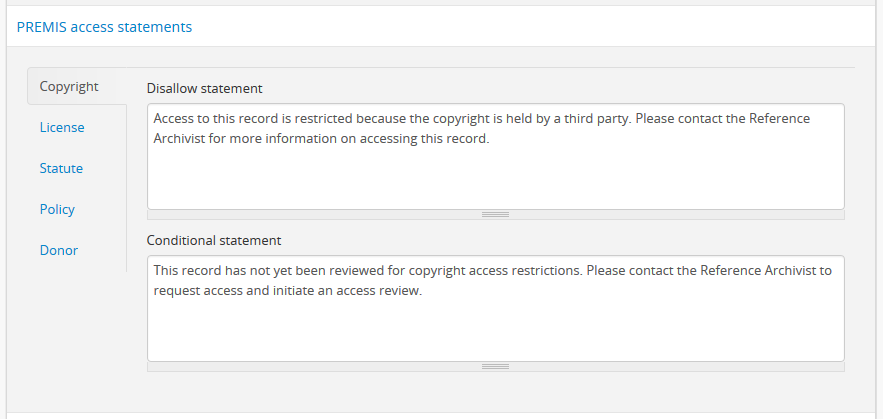This screenshot has height=419, width=883.
Task: Select the Copyright tab
Action: 69,86
